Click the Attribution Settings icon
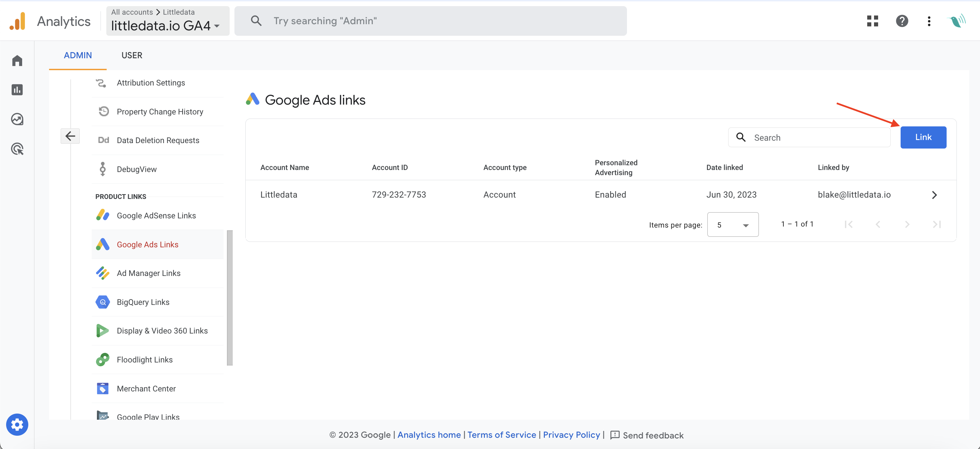This screenshot has height=449, width=980. (101, 83)
